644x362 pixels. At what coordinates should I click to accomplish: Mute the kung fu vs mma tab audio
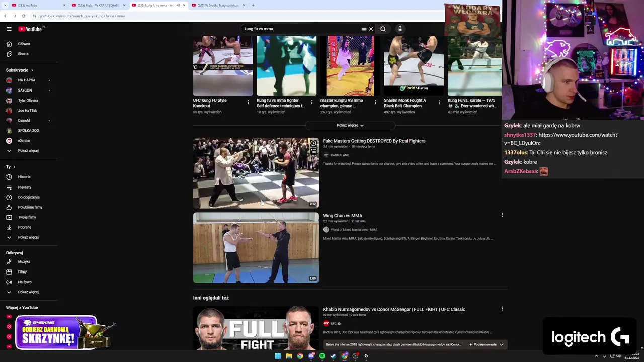click(178, 5)
